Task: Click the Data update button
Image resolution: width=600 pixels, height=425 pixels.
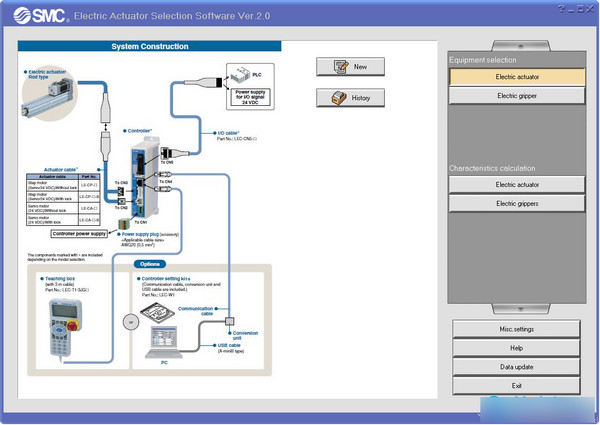Action: click(x=516, y=366)
